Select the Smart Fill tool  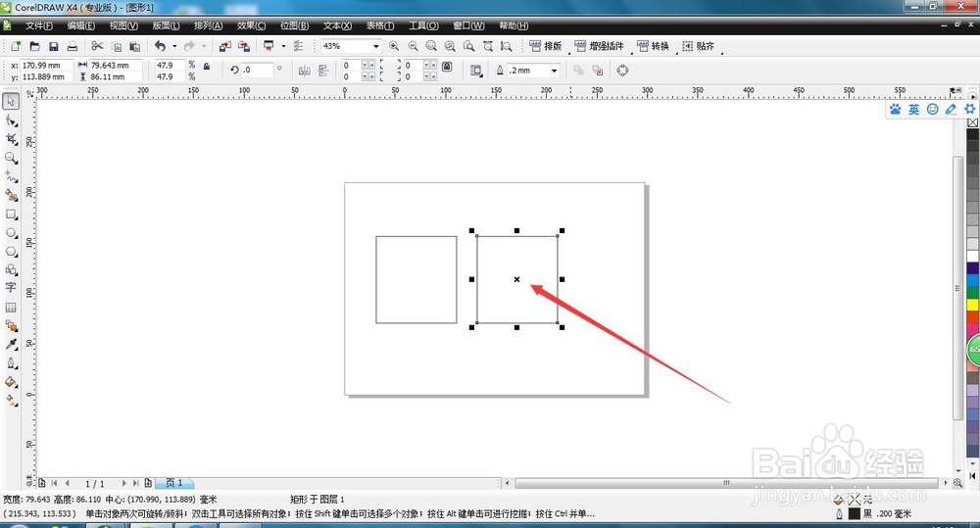point(11,195)
